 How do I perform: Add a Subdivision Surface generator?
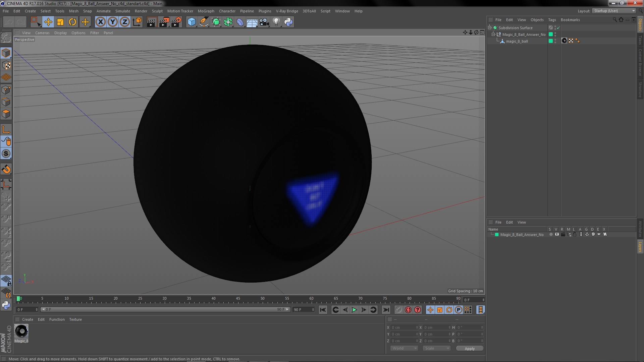216,22
